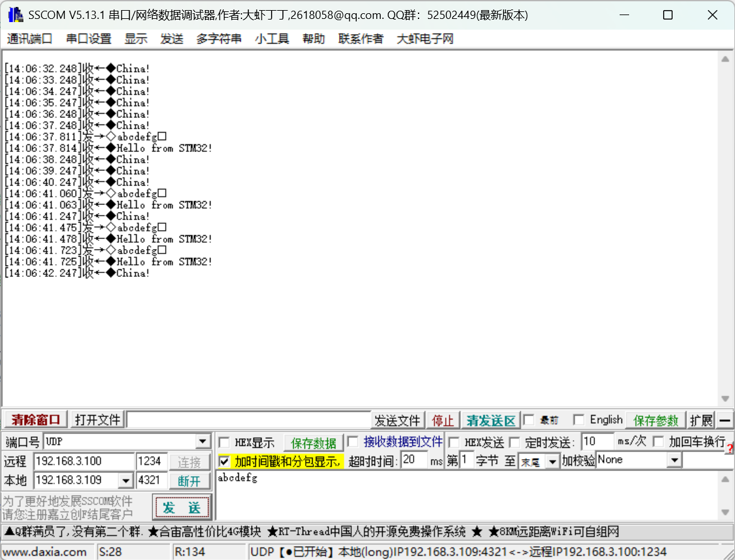The width and height of the screenshot is (735, 560).
Task: Click the SSCOM app icon in title bar
Action: coord(16,15)
